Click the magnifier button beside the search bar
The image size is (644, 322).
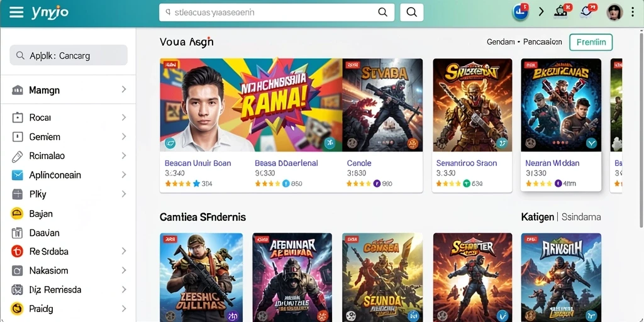click(x=411, y=13)
